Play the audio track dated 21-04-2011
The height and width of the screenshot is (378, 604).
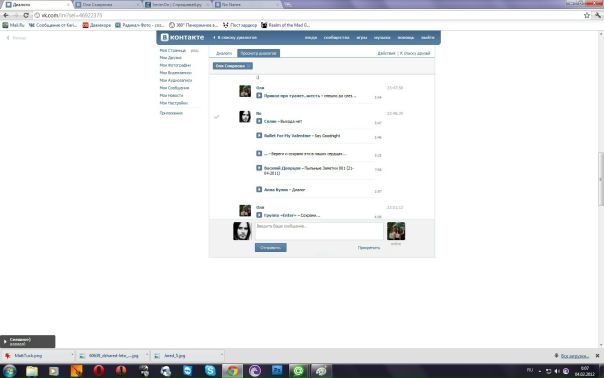[259, 168]
